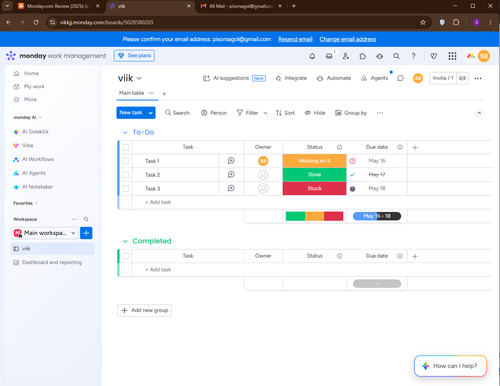Image resolution: width=500 pixels, height=386 pixels.
Task: Add a column in Completed group
Action: (x=415, y=256)
